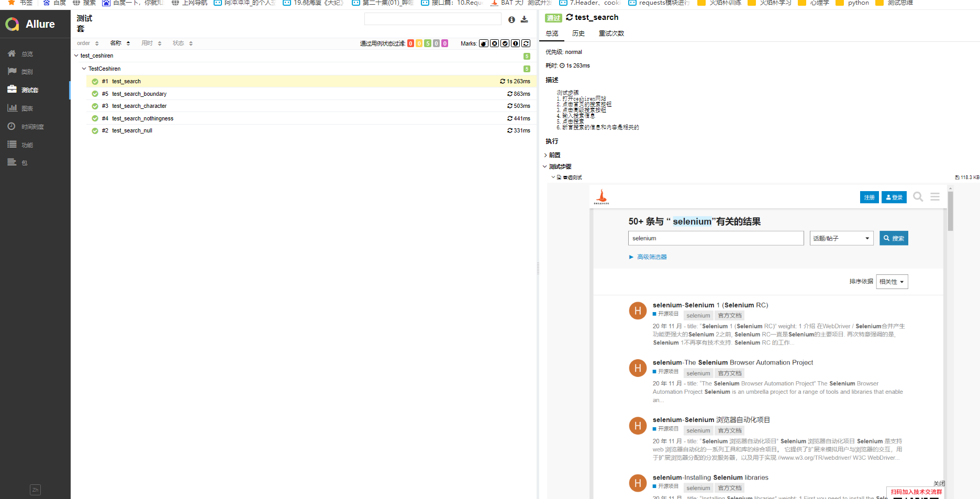
Task: Click the 页面截图 attachment file icon
Action: [559, 178]
